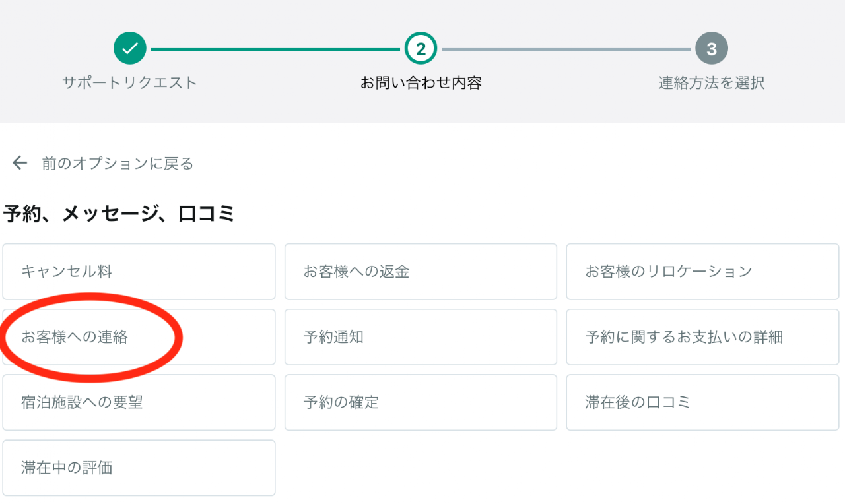Click the 前のオプションに戻る link
Viewport: 845px width, 504px height.
tap(118, 164)
